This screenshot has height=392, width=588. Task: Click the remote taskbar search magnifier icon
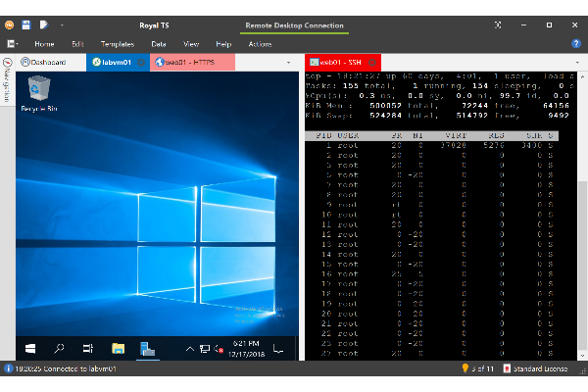coord(59,348)
